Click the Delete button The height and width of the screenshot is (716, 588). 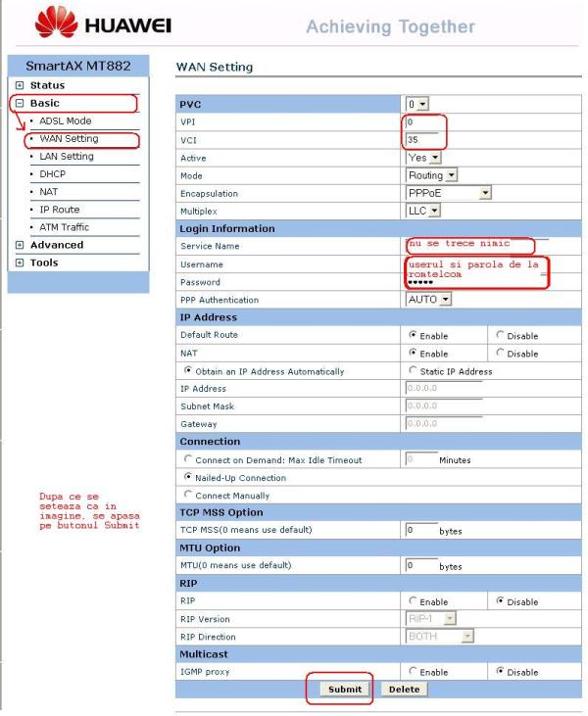tap(405, 690)
